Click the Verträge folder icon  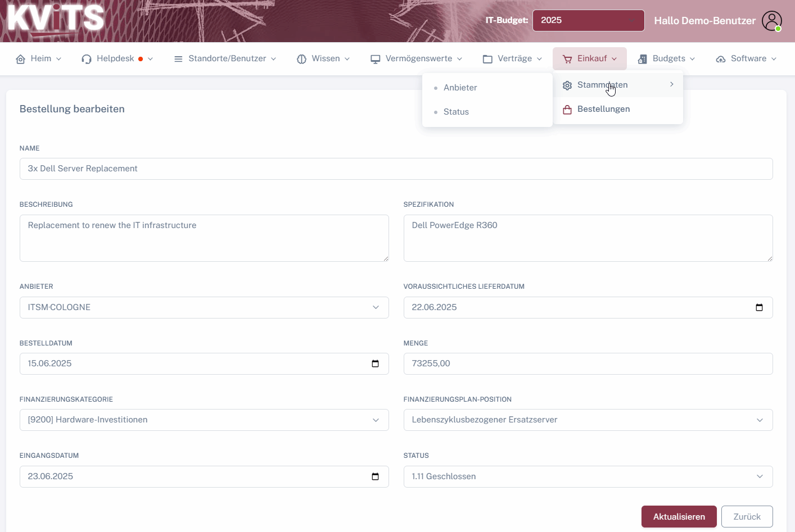coord(487,59)
